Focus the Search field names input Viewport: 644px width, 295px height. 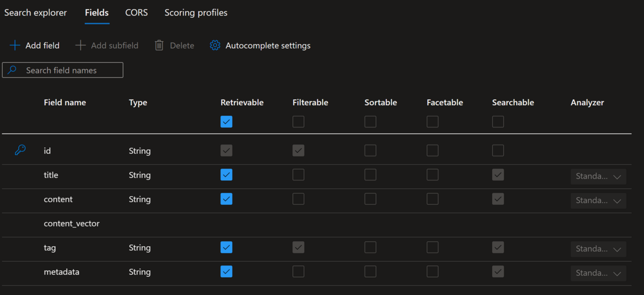point(70,70)
